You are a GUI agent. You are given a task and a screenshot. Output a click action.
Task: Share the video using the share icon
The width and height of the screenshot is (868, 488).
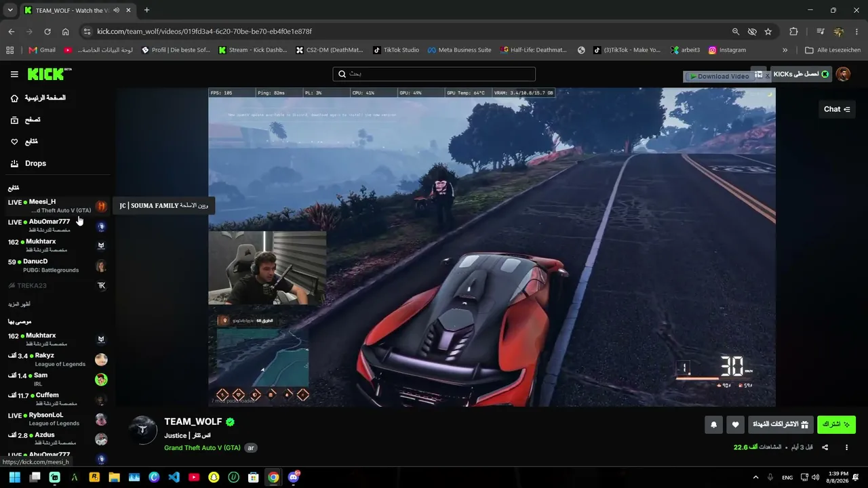(825, 447)
